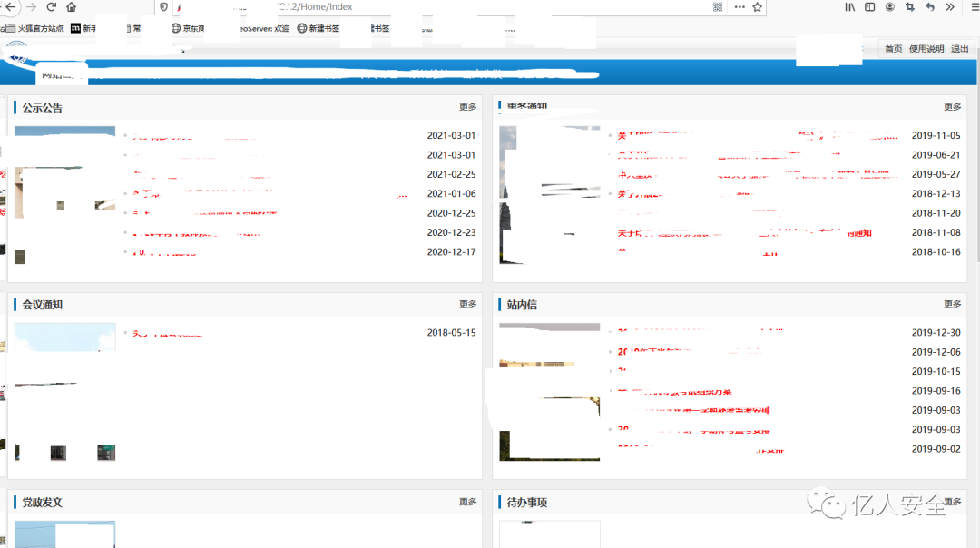Click the 站内信 panel thumbnail image
Viewport: 980px width, 548px height.
coord(549,392)
